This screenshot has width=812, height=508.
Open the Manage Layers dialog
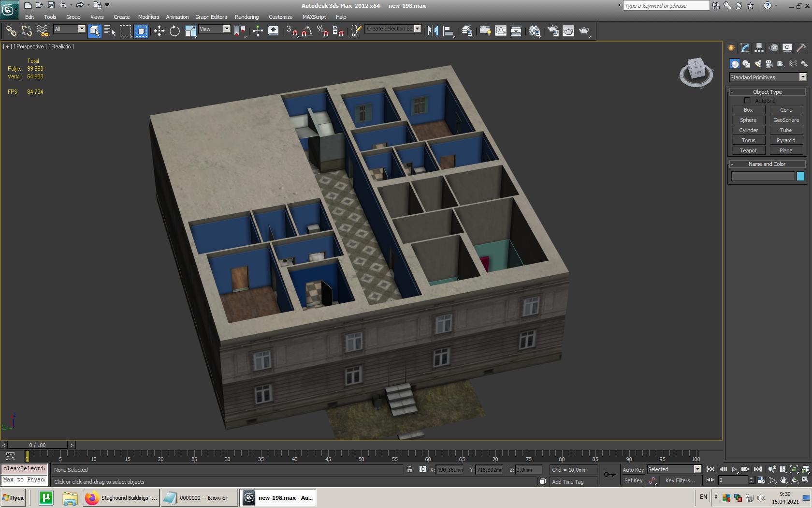click(466, 31)
